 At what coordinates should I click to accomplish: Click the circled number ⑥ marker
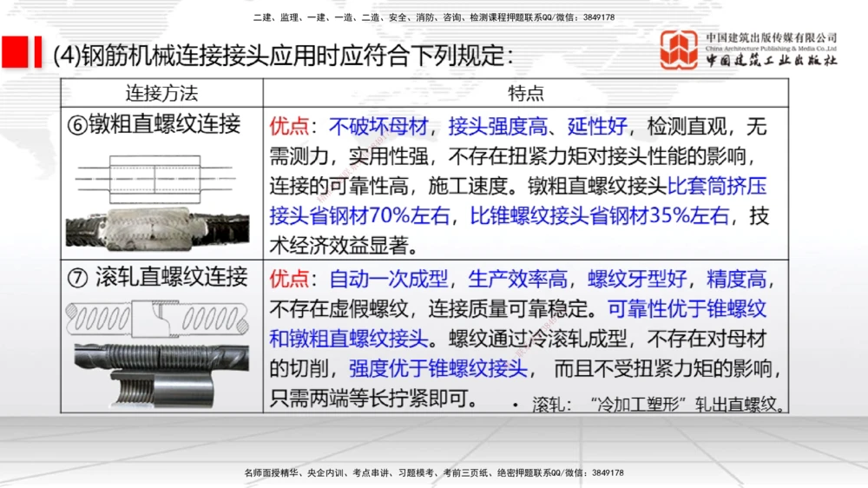pyautogui.click(x=76, y=124)
